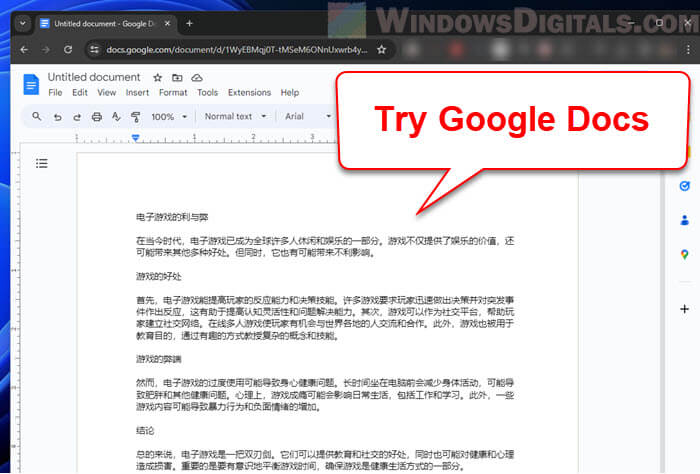Open the Edit menu

point(80,93)
